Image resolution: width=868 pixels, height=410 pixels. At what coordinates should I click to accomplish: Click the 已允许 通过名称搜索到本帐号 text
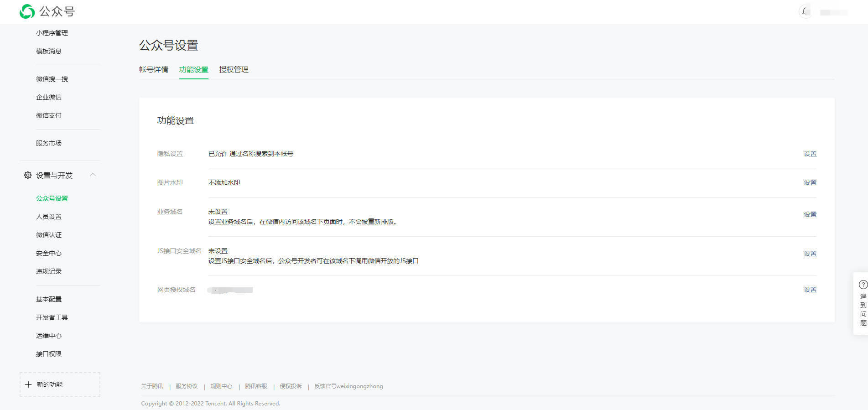[x=251, y=154]
